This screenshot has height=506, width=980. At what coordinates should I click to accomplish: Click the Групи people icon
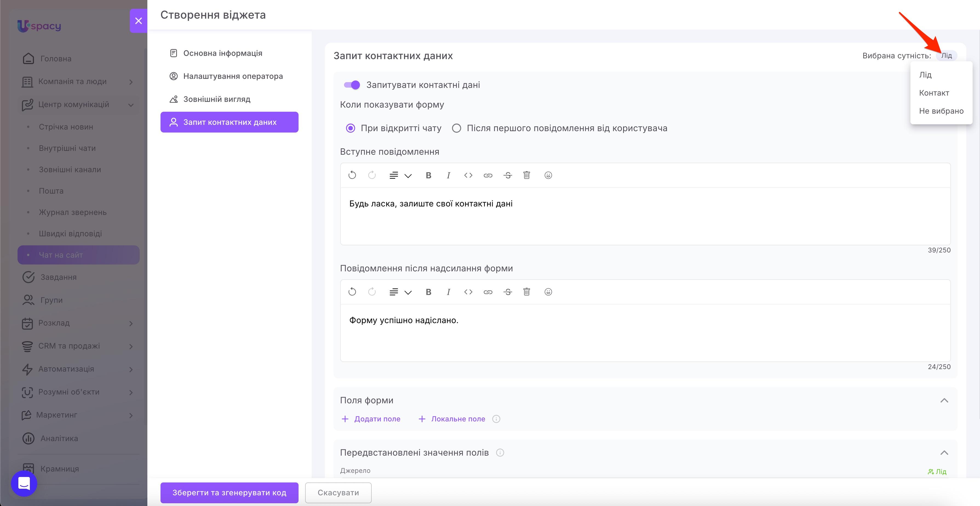[28, 300]
